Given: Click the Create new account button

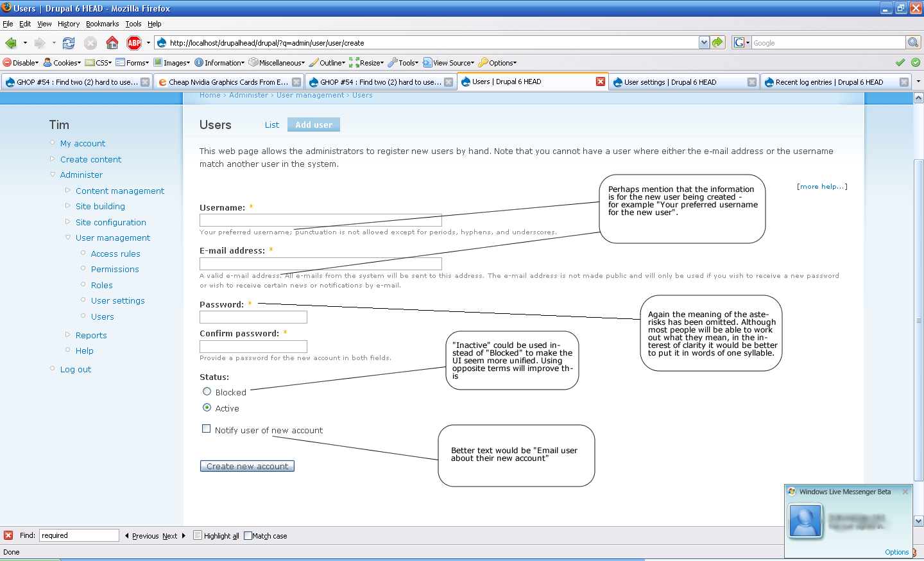Looking at the screenshot, I should pyautogui.click(x=247, y=466).
